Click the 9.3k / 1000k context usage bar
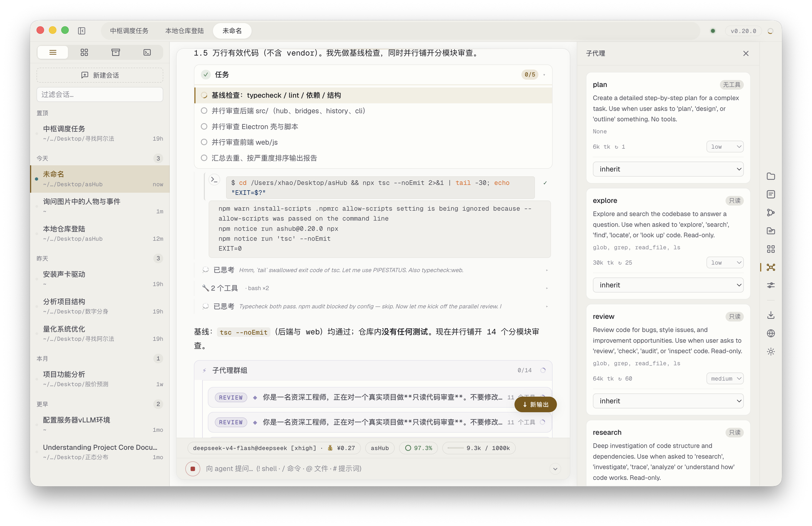 coord(479,448)
